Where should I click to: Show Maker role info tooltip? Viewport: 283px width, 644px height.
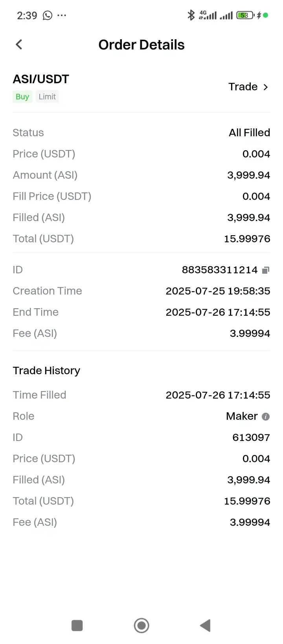pyautogui.click(x=266, y=417)
